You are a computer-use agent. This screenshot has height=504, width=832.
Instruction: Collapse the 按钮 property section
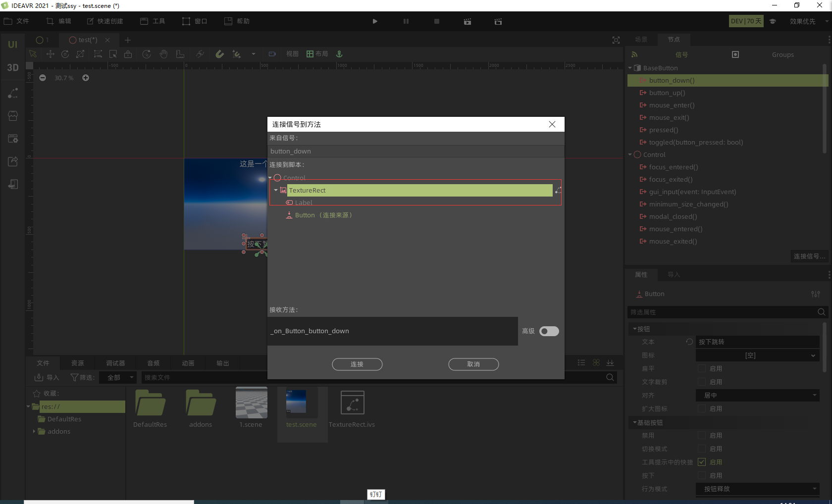coord(634,329)
